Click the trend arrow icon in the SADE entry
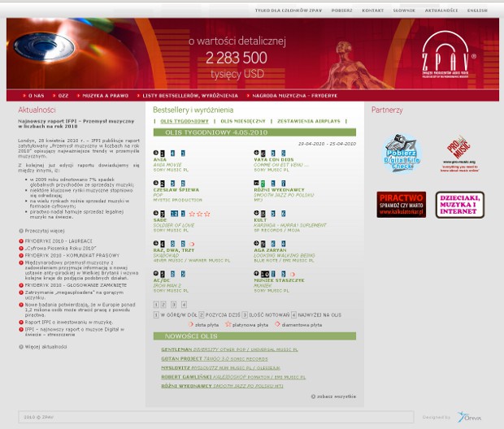The height and width of the screenshot is (429, 504). click(x=156, y=213)
